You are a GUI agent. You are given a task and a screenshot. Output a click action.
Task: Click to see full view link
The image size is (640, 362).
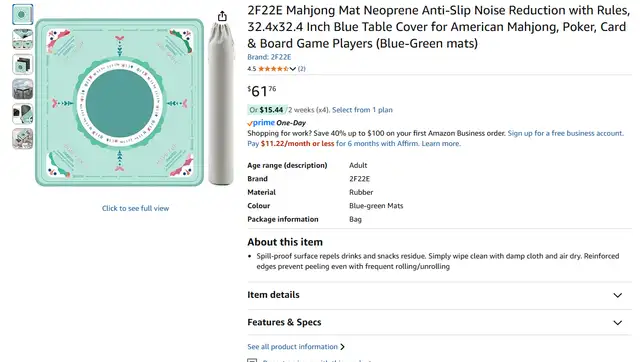pyautogui.click(x=136, y=208)
